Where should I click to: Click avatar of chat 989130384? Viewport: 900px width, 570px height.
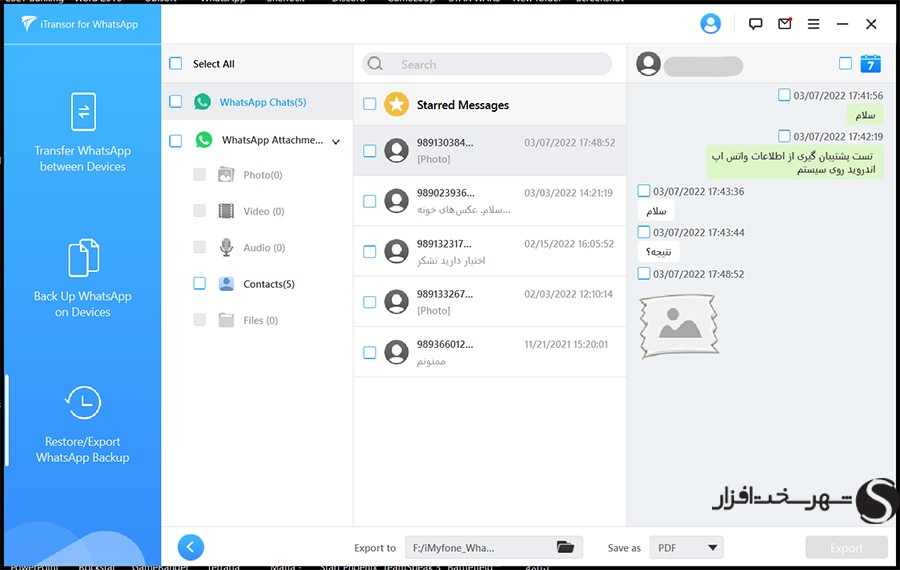click(x=396, y=150)
